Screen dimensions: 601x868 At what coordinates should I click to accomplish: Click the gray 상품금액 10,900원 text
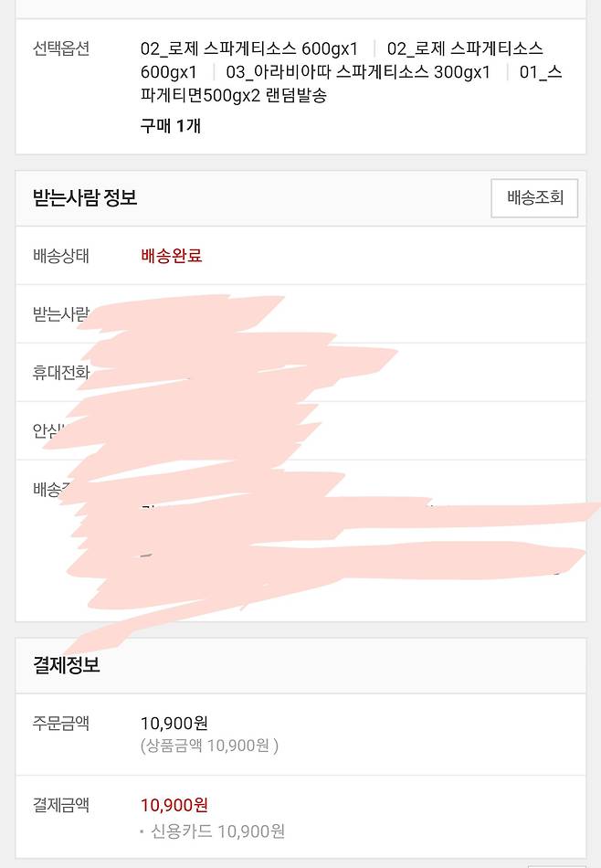pyautogui.click(x=209, y=746)
